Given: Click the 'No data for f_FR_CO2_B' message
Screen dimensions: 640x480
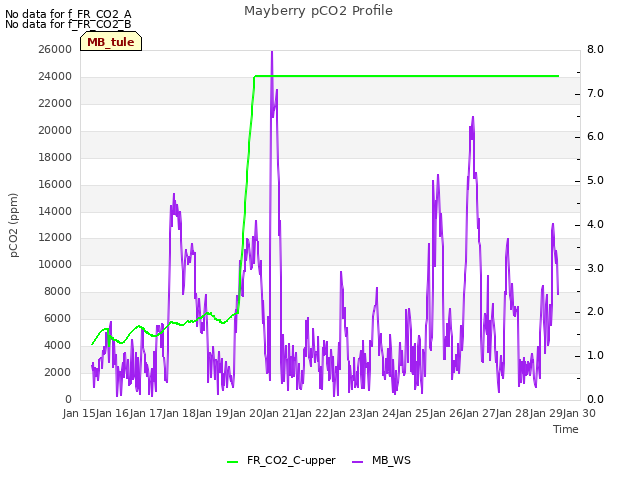Looking at the screenshot, I should [x=68, y=24].
